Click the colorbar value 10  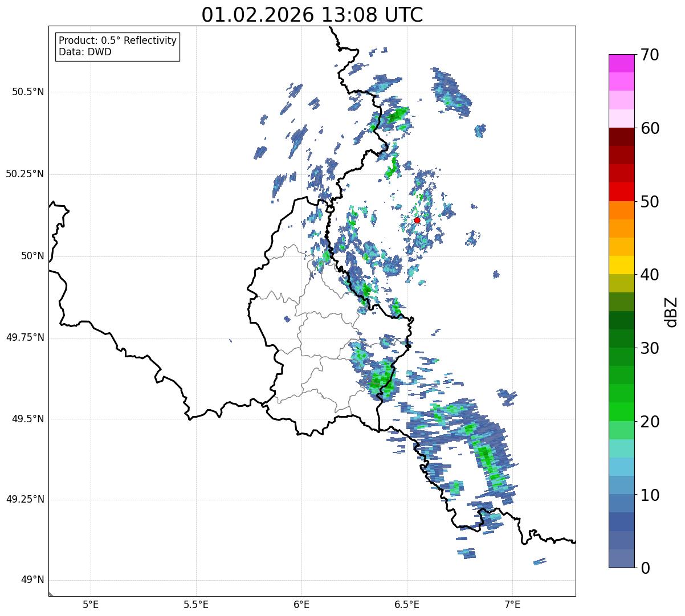(650, 495)
